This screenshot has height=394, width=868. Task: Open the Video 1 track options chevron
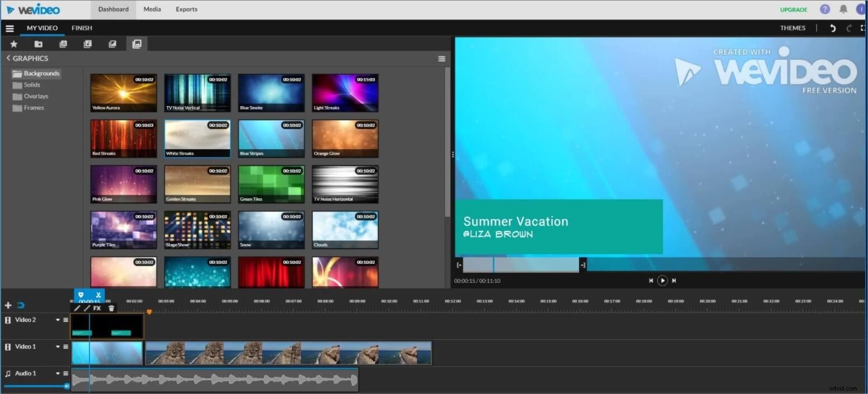56,346
